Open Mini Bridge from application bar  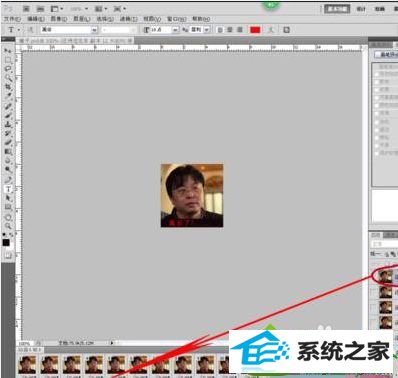(40, 9)
